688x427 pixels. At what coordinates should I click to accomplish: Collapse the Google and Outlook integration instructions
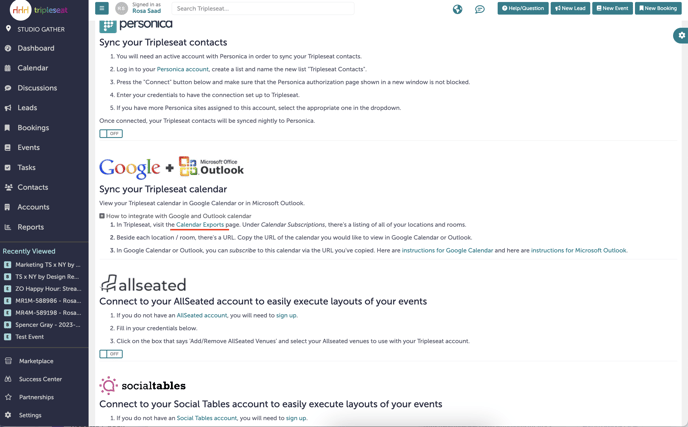pos(102,216)
